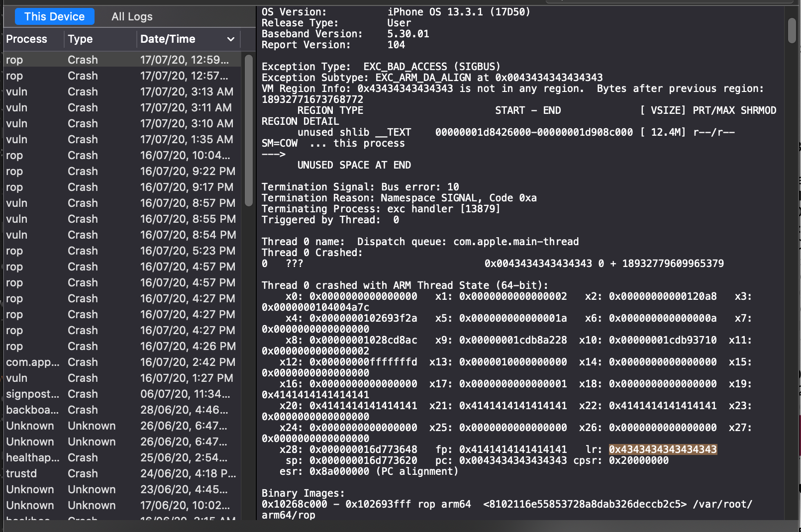Click the crash list scrollbar
The height and width of the screenshot is (532, 801).
coord(248,129)
